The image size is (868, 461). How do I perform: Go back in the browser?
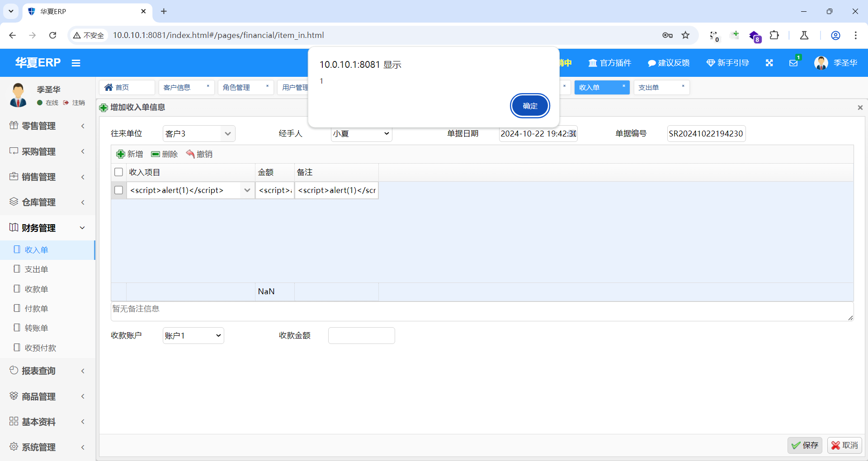(13, 35)
